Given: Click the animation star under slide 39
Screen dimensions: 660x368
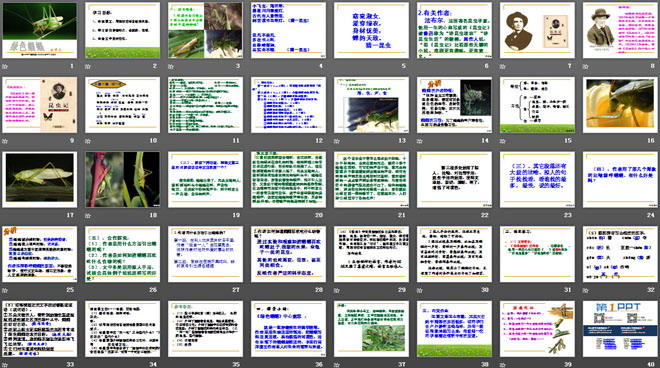Looking at the screenshot, I should pyautogui.click(x=503, y=364).
